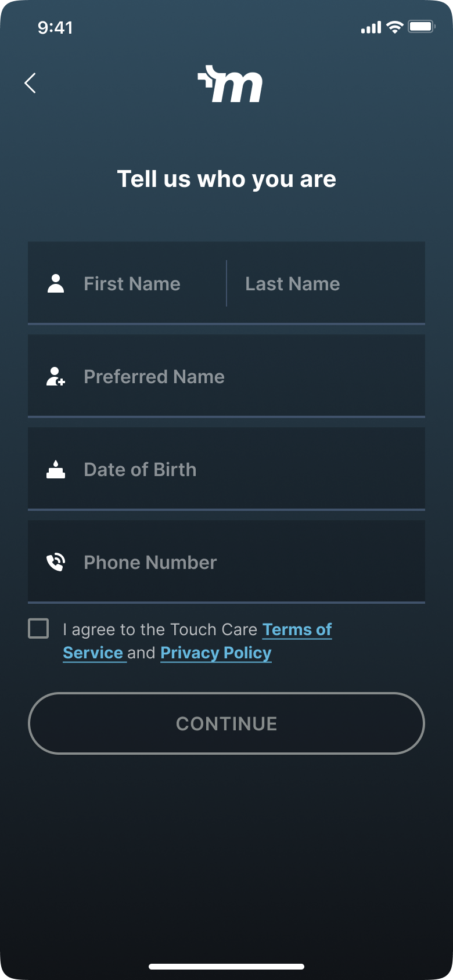Image resolution: width=453 pixels, height=980 pixels.
Task: Open the Terms of Service link
Action: [197, 641]
